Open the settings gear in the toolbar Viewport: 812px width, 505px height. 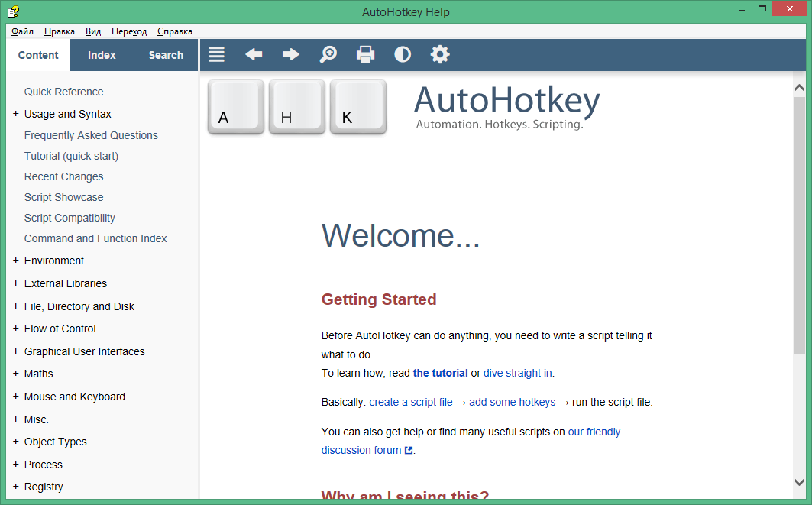point(440,54)
